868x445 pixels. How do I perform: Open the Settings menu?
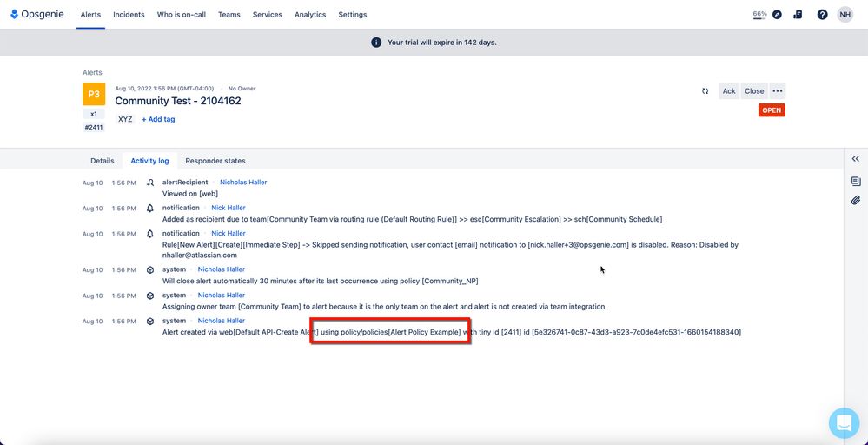tap(353, 15)
